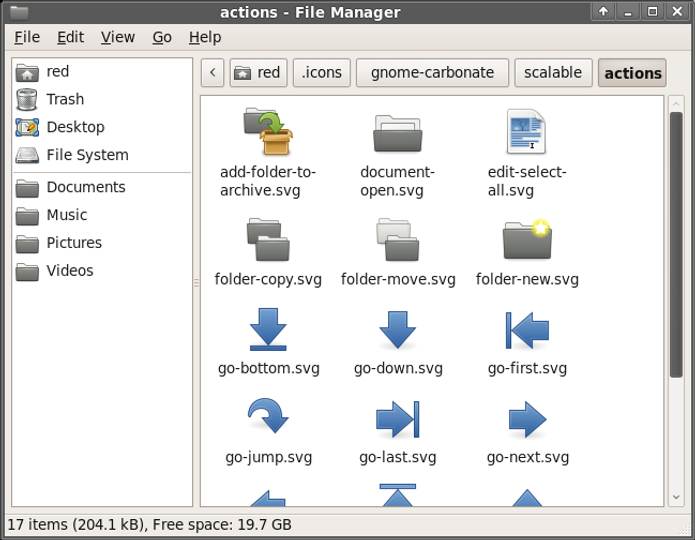Select the add-folder-to-archive.svg file icon

[x=268, y=131]
